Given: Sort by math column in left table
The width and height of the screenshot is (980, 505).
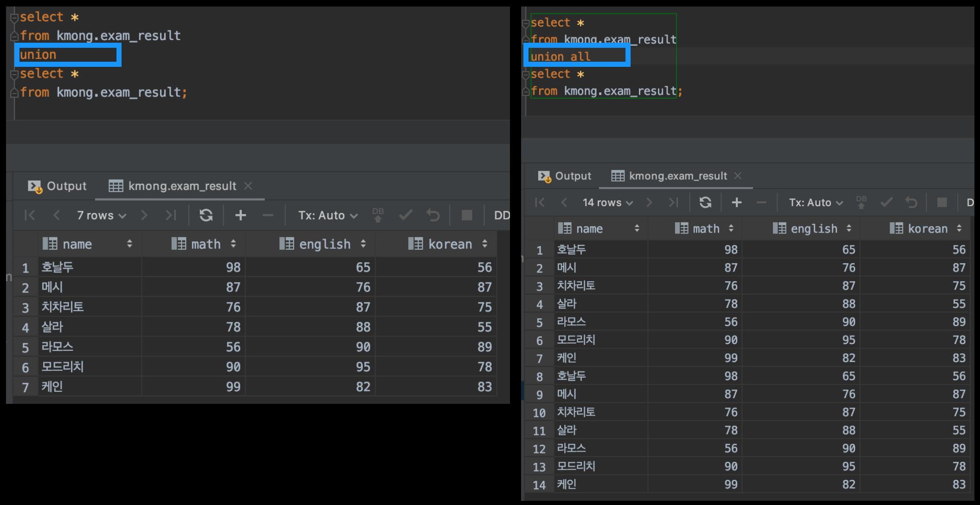Looking at the screenshot, I should point(233,244).
